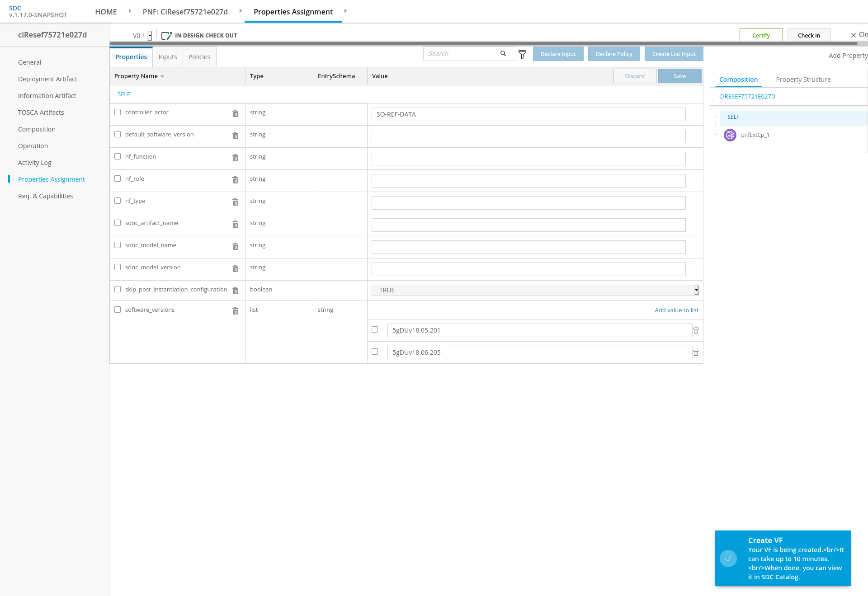Click Declare Policy button
Screen dimensions: 868x596
(x=614, y=54)
